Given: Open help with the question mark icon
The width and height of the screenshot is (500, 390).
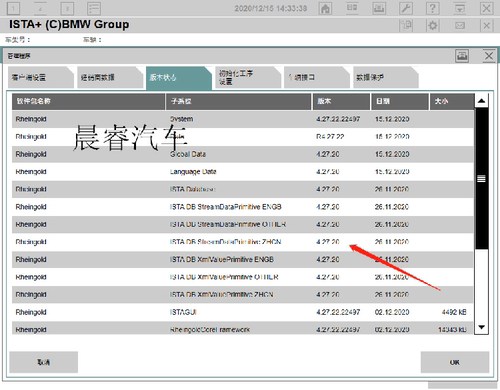Looking at the screenshot, I should [432, 8].
